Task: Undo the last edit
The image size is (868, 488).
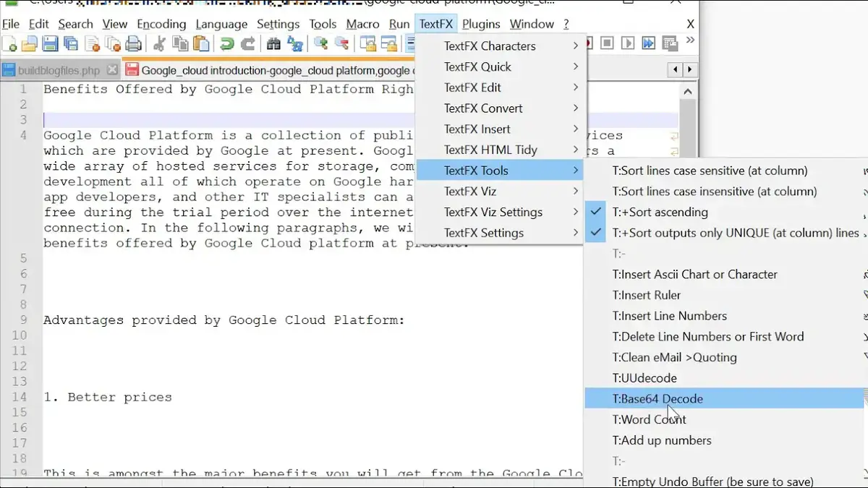Action: pyautogui.click(x=226, y=45)
